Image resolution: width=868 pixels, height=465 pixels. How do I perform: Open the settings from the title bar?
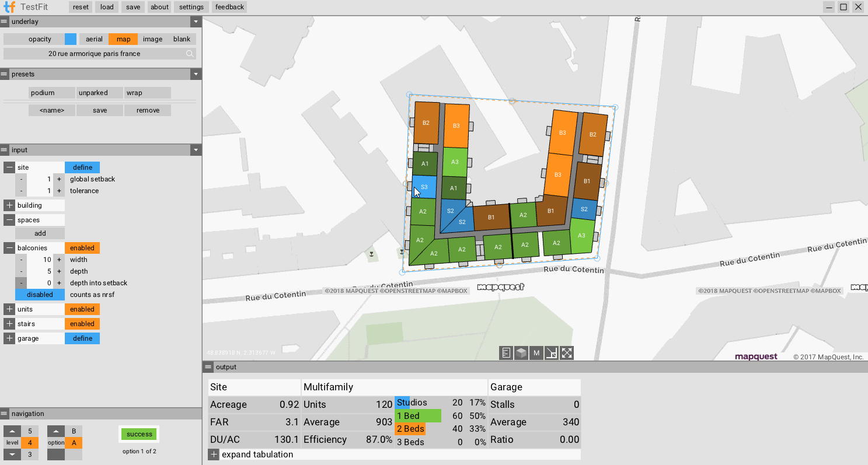[x=191, y=6]
